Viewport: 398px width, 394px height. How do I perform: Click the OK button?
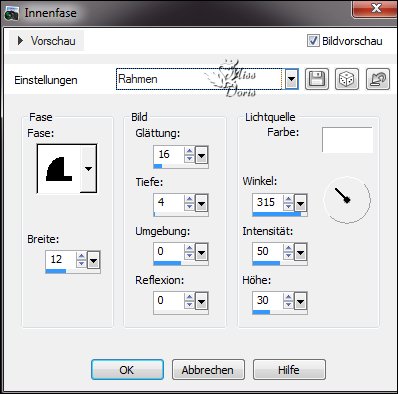pos(127,370)
